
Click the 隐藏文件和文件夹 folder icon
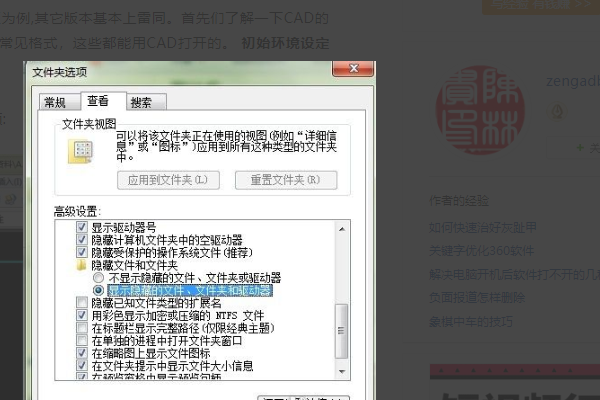[x=82, y=265]
